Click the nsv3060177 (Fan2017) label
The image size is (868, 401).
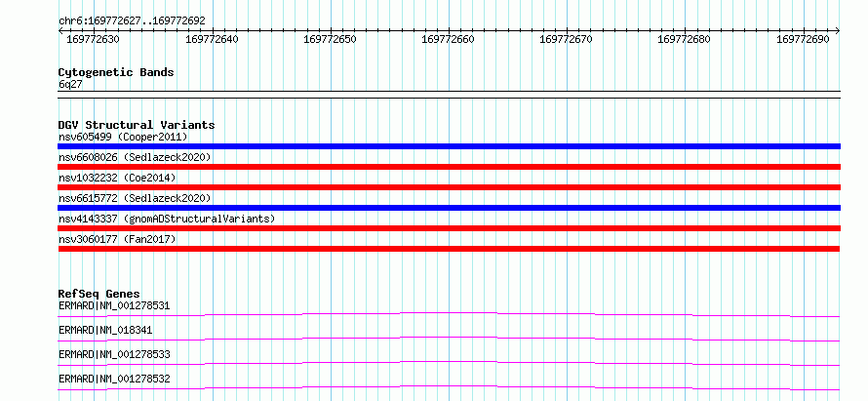[117, 239]
